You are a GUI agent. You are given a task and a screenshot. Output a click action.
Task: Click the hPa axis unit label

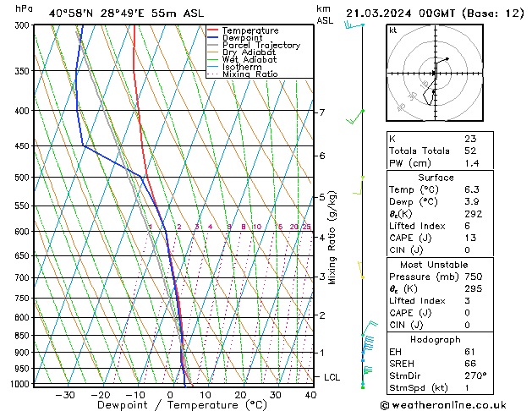[24, 8]
